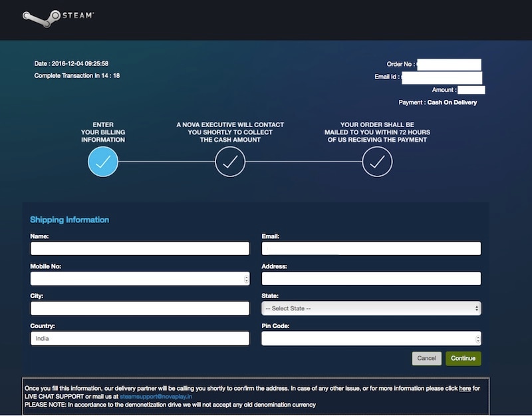Click the Country field showing India
Image resolution: width=532 pixels, height=416 pixels.
click(x=140, y=339)
